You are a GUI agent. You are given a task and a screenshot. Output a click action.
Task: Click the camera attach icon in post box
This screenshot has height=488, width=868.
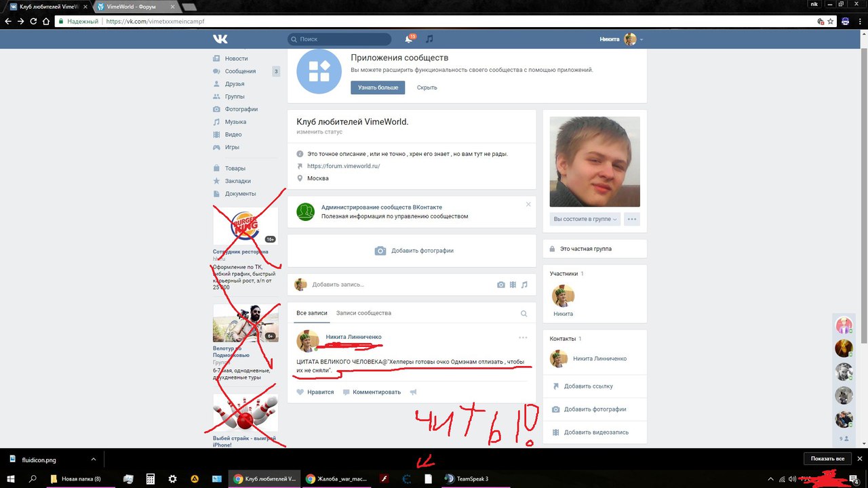click(501, 285)
